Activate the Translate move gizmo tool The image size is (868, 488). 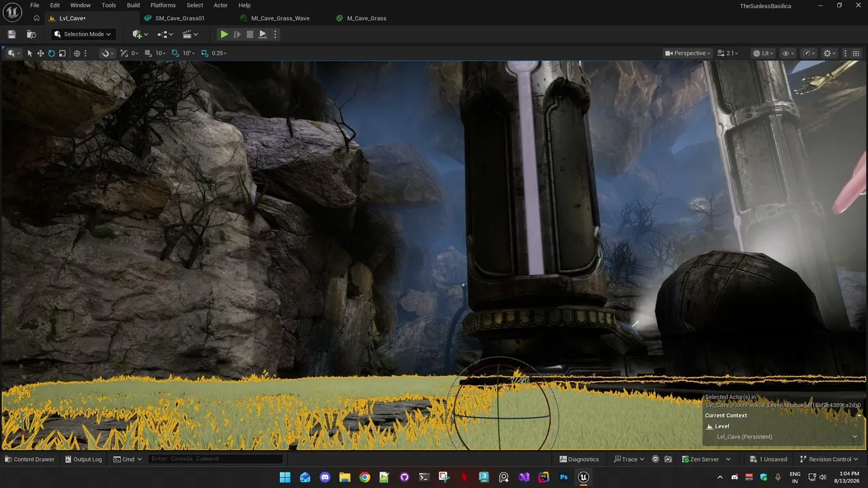[x=41, y=53]
